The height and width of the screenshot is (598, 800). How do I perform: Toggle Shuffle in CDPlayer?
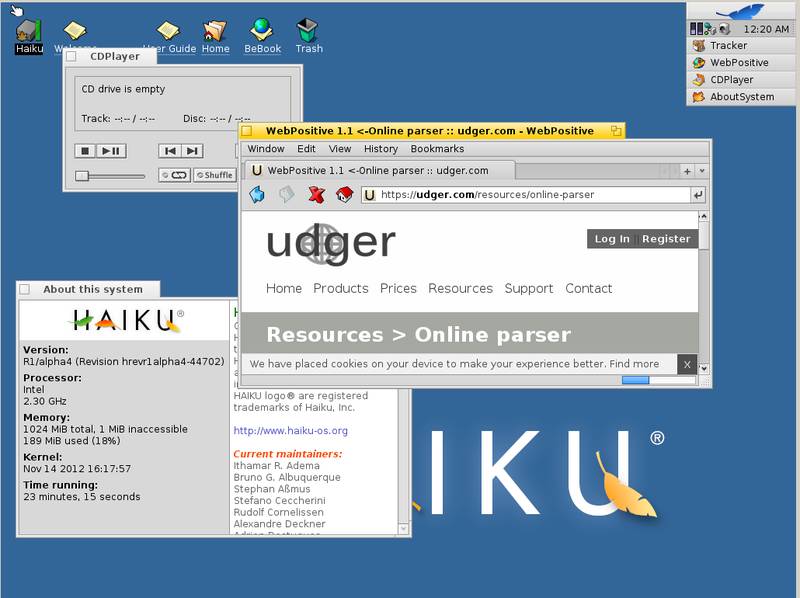(215, 175)
